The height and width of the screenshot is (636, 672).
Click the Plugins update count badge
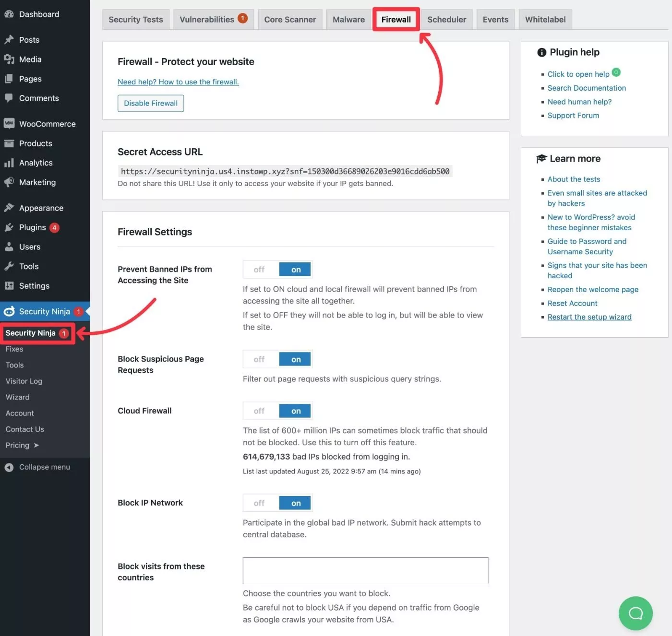55,228
